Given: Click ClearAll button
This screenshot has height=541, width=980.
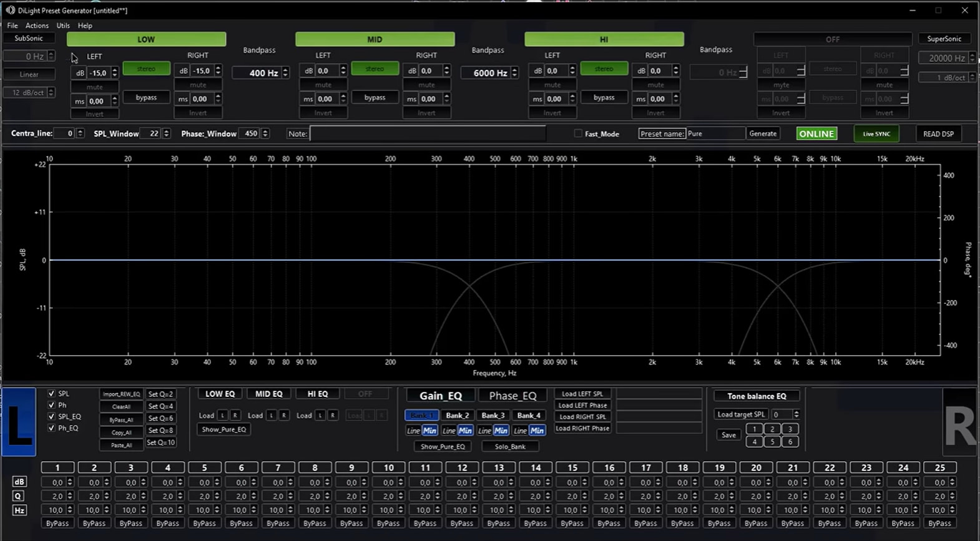Looking at the screenshot, I should click(121, 407).
